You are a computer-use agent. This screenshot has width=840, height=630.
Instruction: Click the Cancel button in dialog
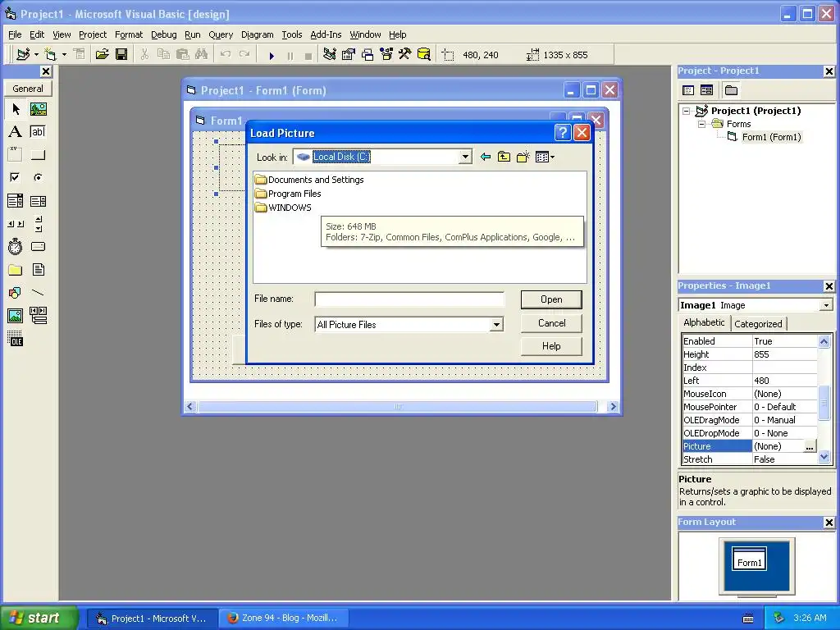coord(551,323)
